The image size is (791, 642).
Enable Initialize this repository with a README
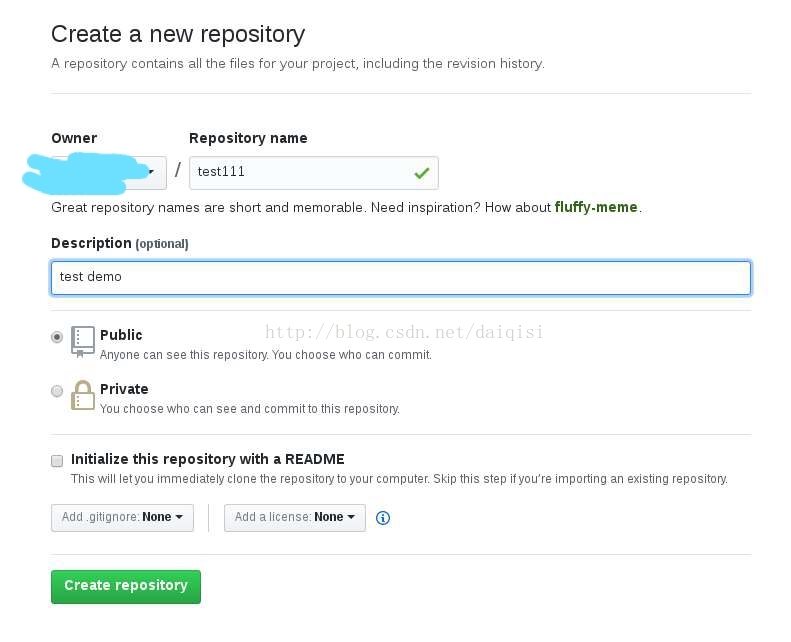click(57, 460)
